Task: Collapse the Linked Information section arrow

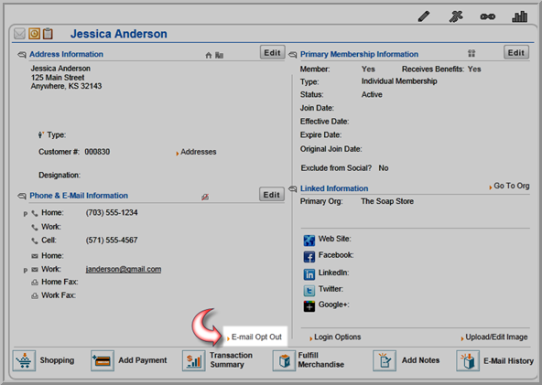Action: (x=293, y=189)
